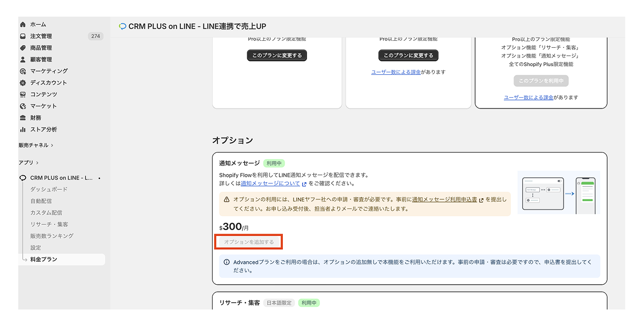
Task: Click the 通知メッセージ option title
Action: coord(239,163)
